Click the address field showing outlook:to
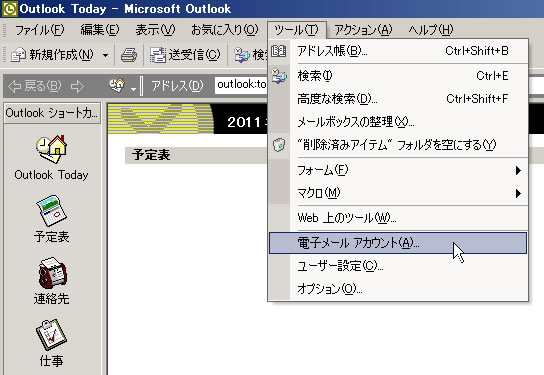 point(241,85)
